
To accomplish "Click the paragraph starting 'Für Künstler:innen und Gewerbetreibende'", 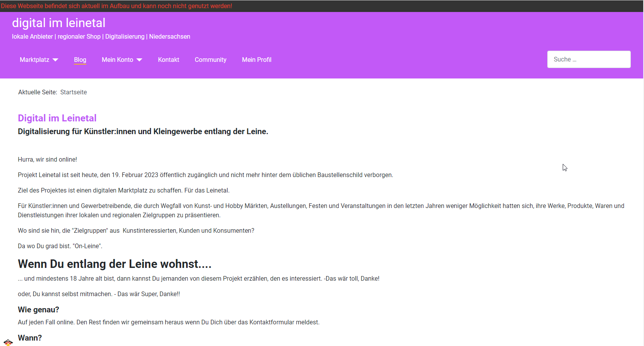I will coord(321,210).
